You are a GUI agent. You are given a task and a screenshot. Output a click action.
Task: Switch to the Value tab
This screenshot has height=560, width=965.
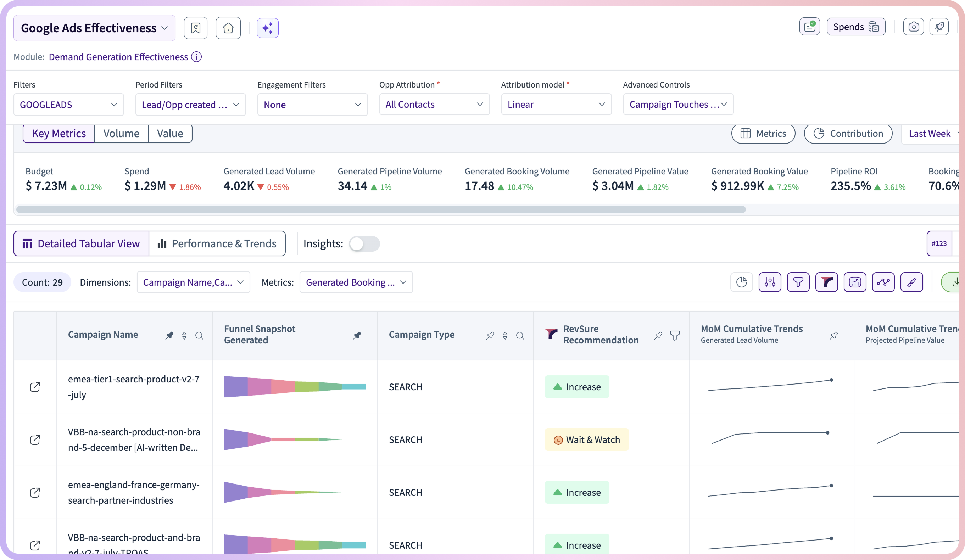pyautogui.click(x=170, y=133)
